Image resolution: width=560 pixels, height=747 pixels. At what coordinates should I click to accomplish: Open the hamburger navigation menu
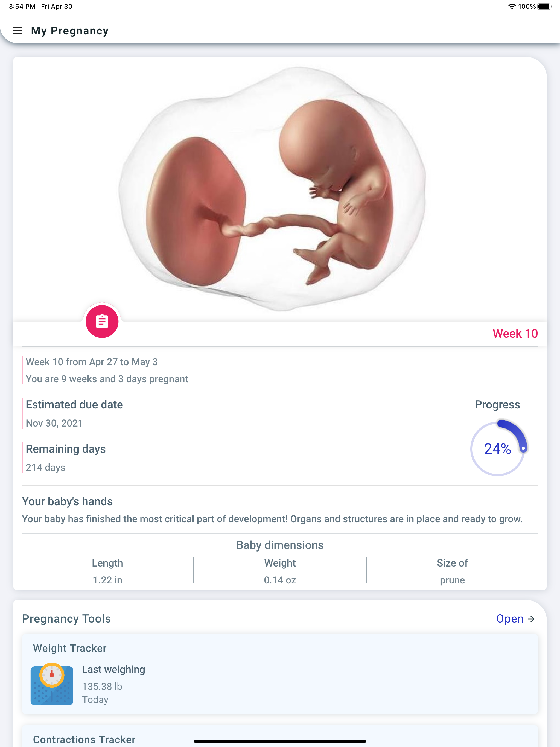tap(17, 31)
